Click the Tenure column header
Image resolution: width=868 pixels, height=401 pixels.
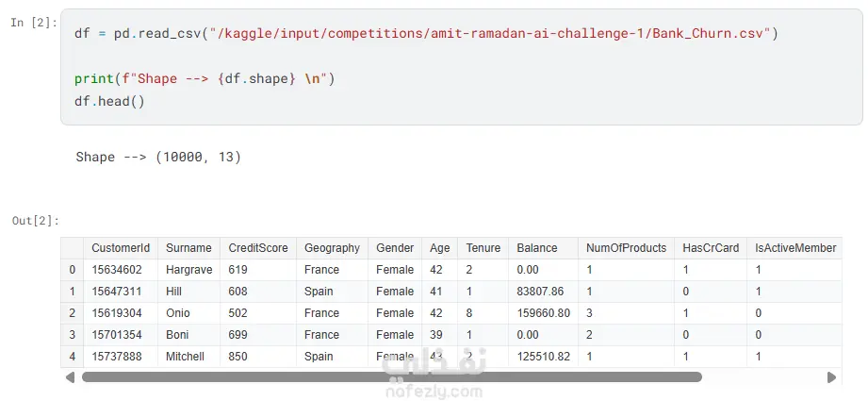(483, 248)
